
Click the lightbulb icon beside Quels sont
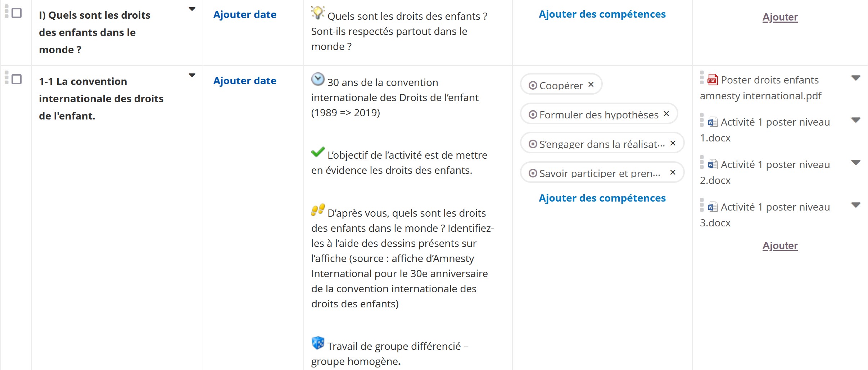click(x=318, y=13)
